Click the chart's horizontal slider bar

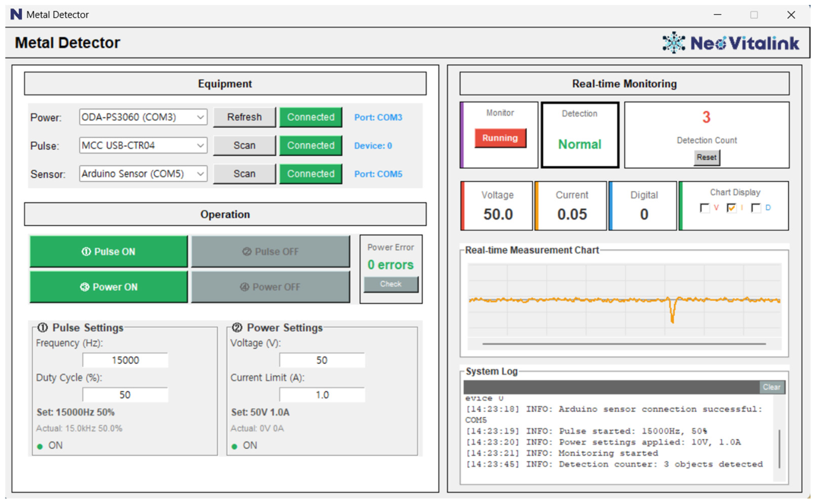[624, 343]
